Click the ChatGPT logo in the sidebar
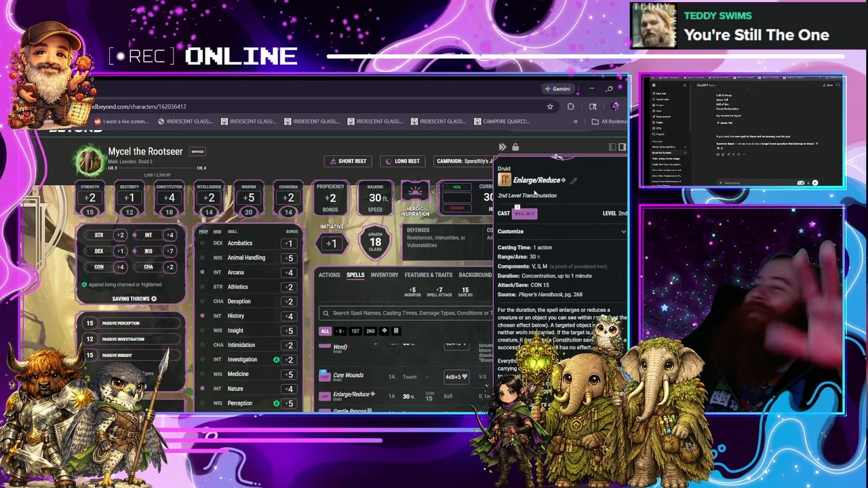Image resolution: width=868 pixels, height=488 pixels. (x=654, y=85)
